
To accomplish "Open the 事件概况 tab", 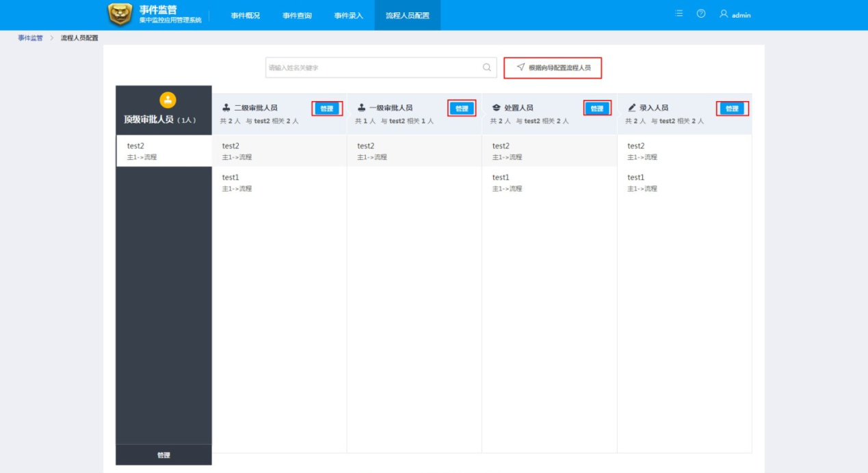I will (x=245, y=15).
